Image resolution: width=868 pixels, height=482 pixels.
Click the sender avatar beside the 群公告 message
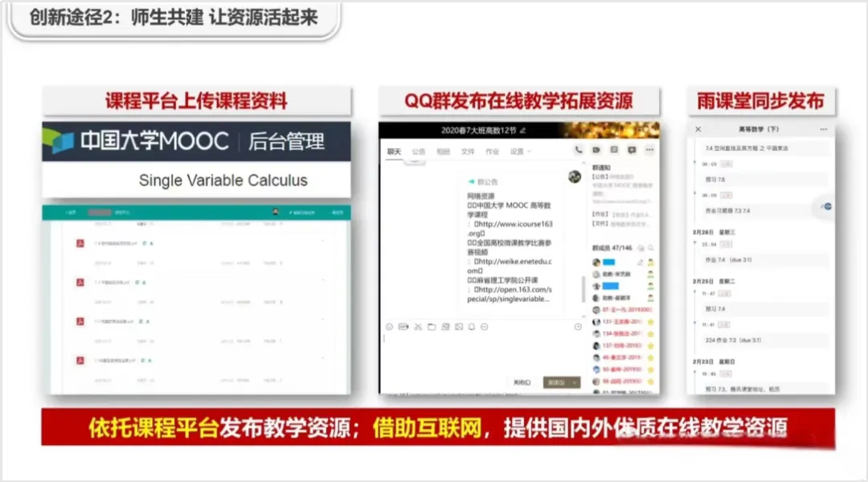(x=575, y=177)
